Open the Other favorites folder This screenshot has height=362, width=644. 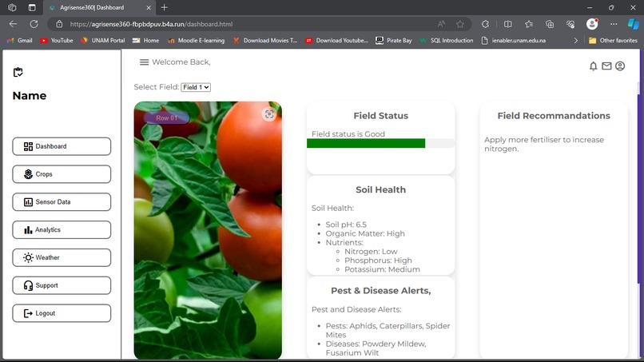tap(613, 40)
